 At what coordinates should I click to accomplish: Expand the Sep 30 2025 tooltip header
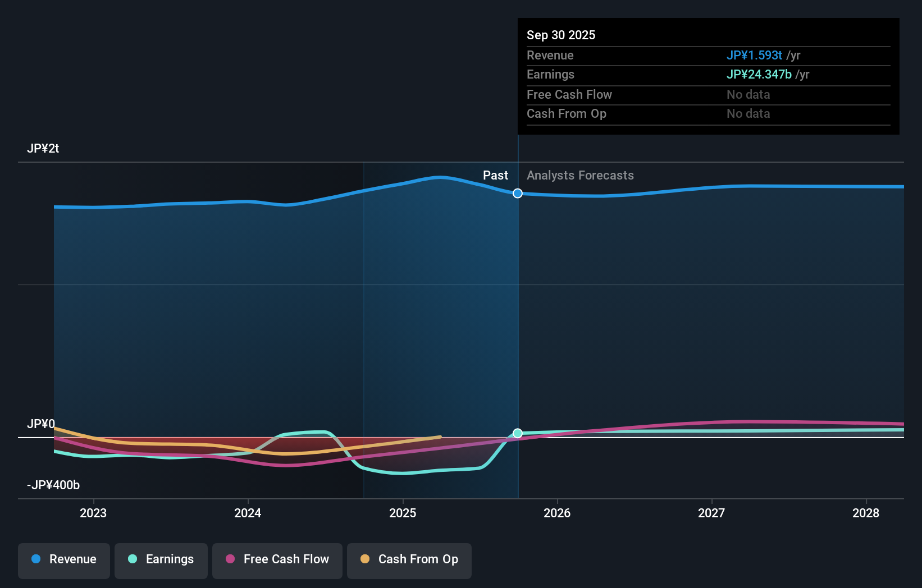tap(560, 35)
